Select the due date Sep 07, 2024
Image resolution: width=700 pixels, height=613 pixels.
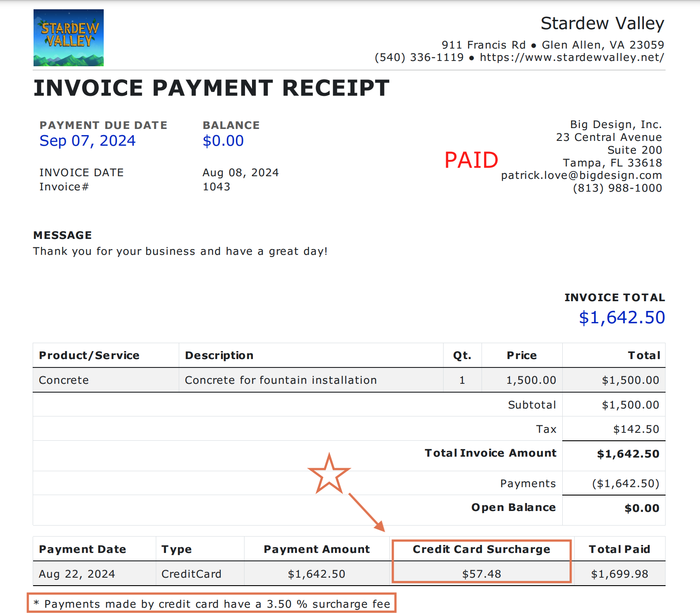[x=87, y=141]
